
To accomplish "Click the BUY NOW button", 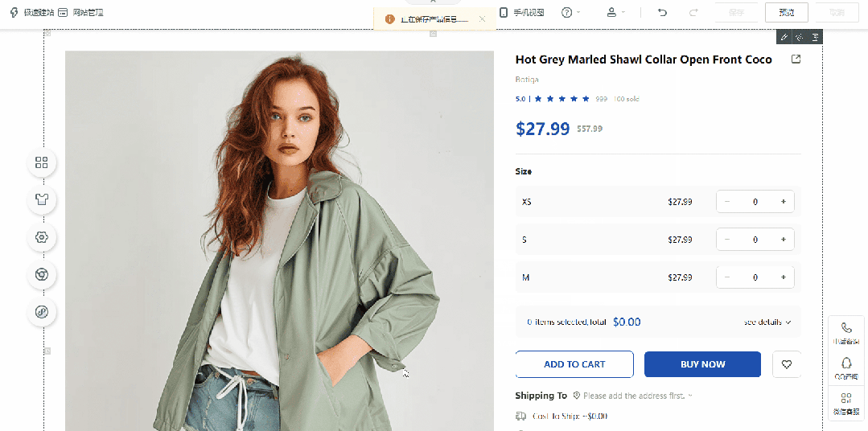I will 702,364.
